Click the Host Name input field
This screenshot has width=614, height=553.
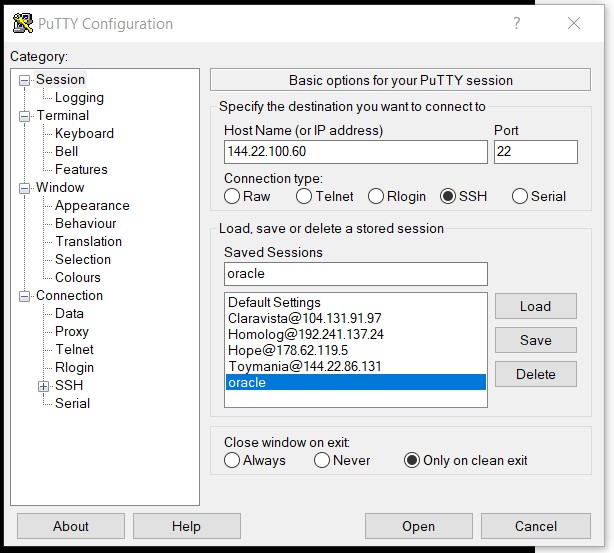(356, 152)
